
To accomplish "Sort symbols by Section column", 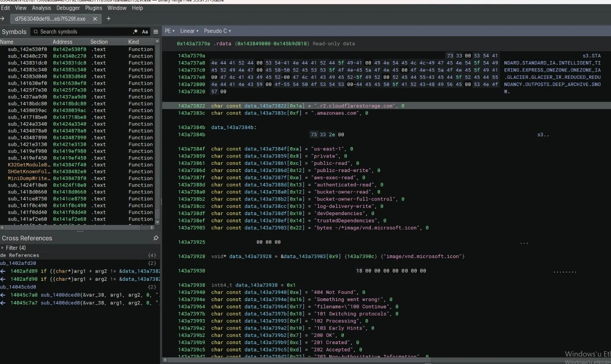I will coord(108,42).
